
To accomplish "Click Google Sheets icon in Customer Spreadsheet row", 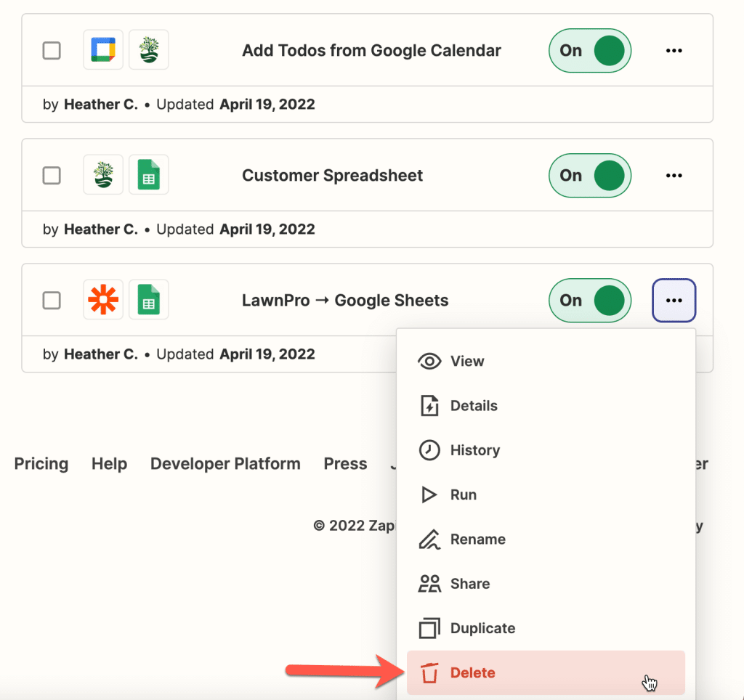I will click(148, 174).
